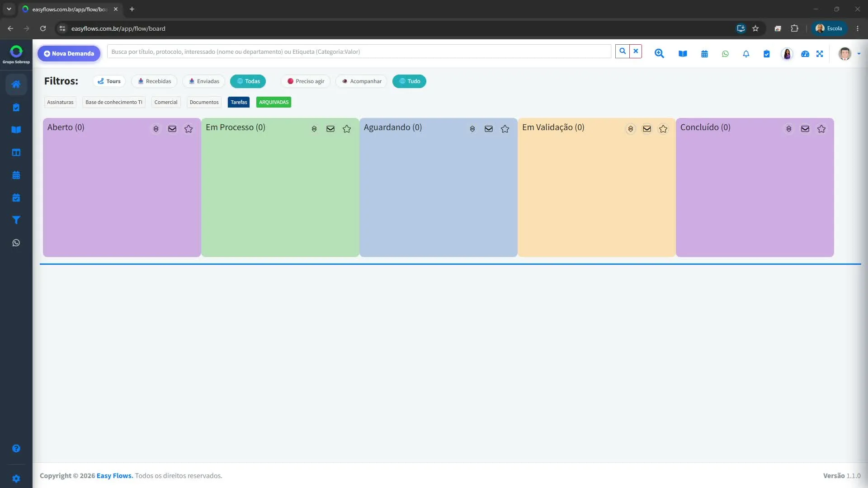
Task: Select the Todas filter
Action: point(248,81)
